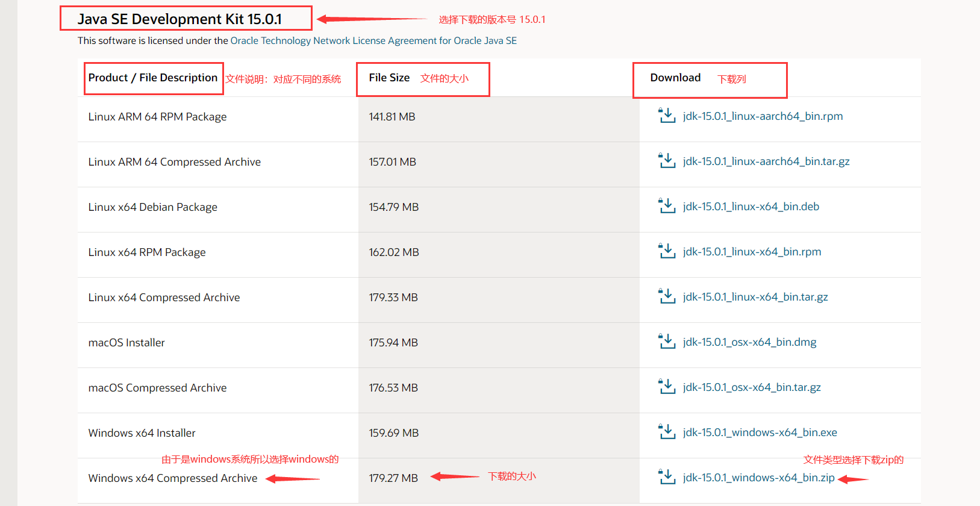Download jdk-15.0.1_osx-x64_bin.tar.gz
The image size is (980, 506).
click(x=752, y=387)
